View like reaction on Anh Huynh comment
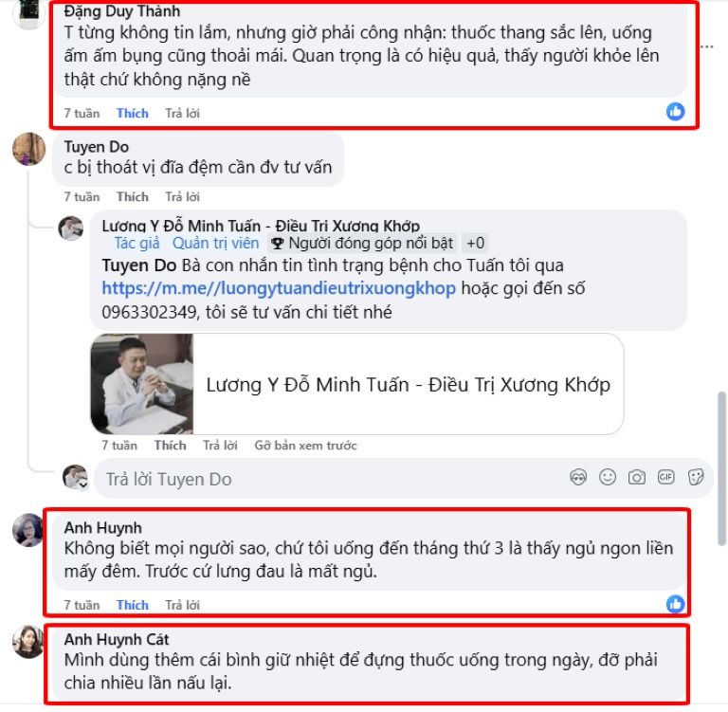This screenshot has width=728, height=712. [675, 604]
